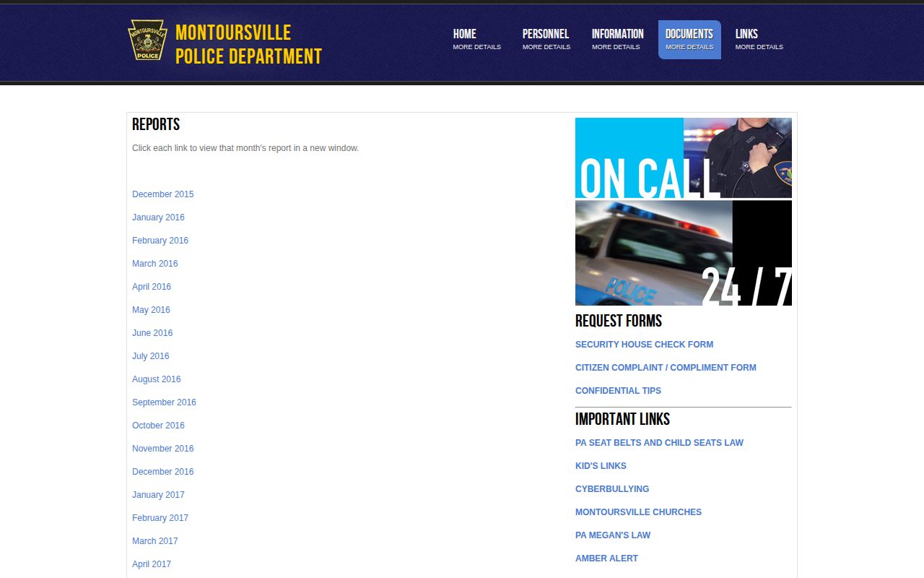This screenshot has height=578, width=924.
Task: View the June 2016 report
Action: 152,333
